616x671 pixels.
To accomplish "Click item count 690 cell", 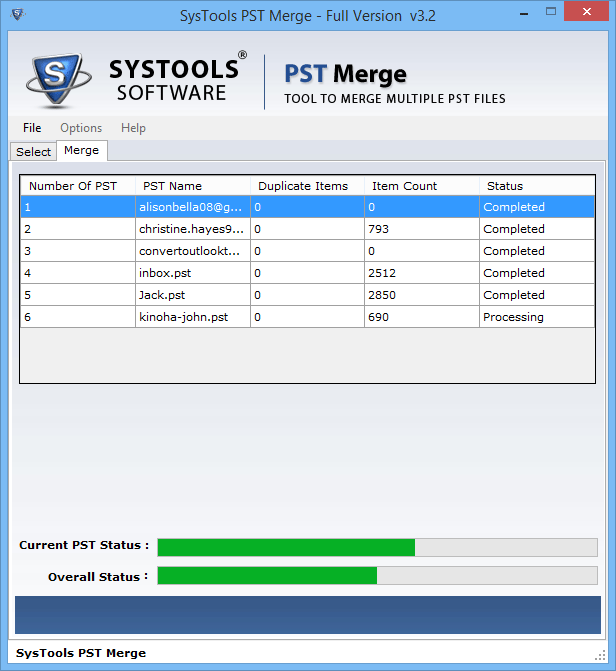I will click(422, 317).
